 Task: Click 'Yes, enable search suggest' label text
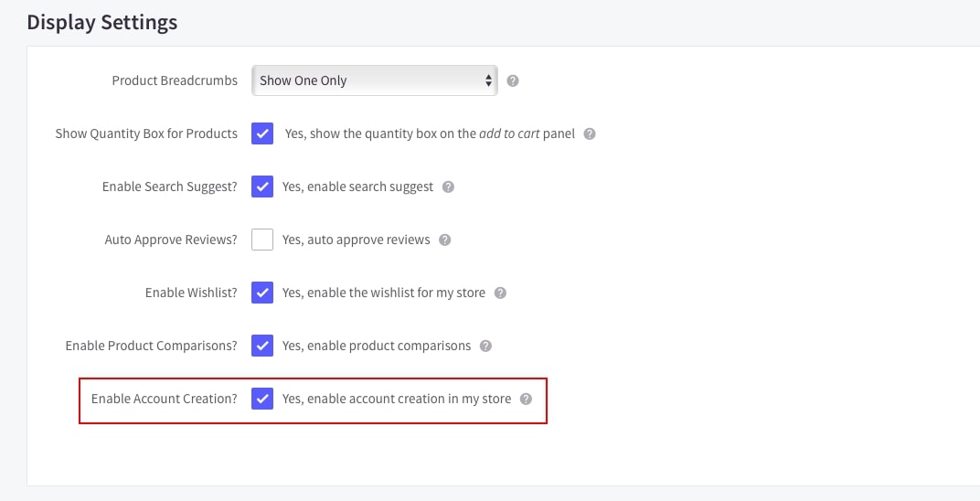click(357, 187)
